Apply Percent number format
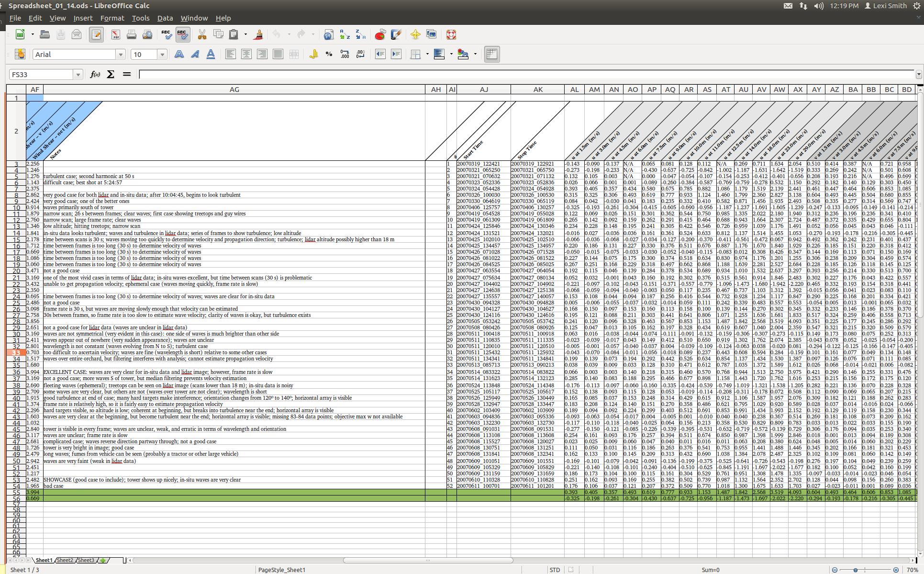 [x=329, y=54]
